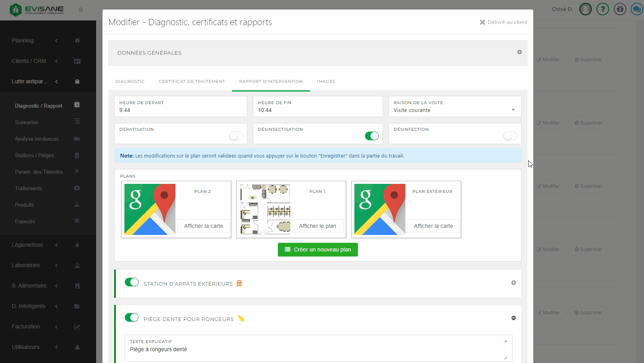Viewport: 644px width, 363px height.
Task: Click the Analyse tendances chart icon
Action: tap(77, 139)
